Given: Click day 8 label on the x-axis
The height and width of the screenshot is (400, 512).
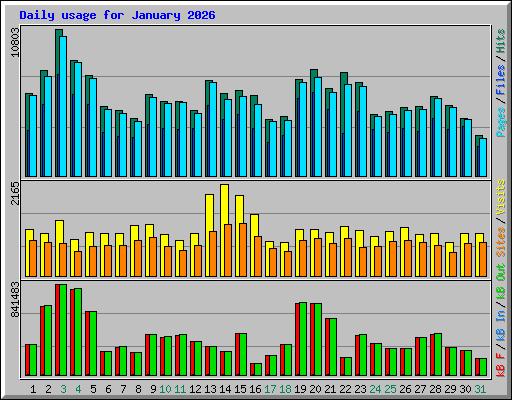Looking at the screenshot, I should [138, 389].
